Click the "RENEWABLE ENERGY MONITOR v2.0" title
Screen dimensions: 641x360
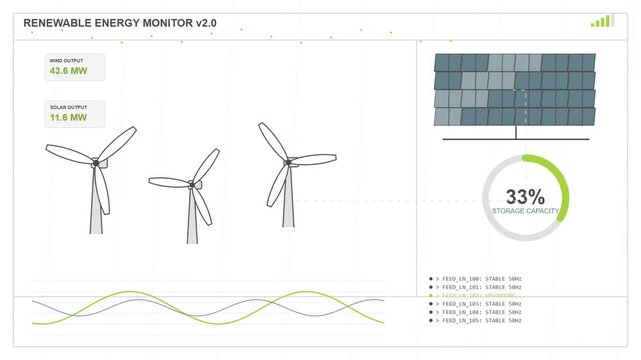click(x=120, y=23)
